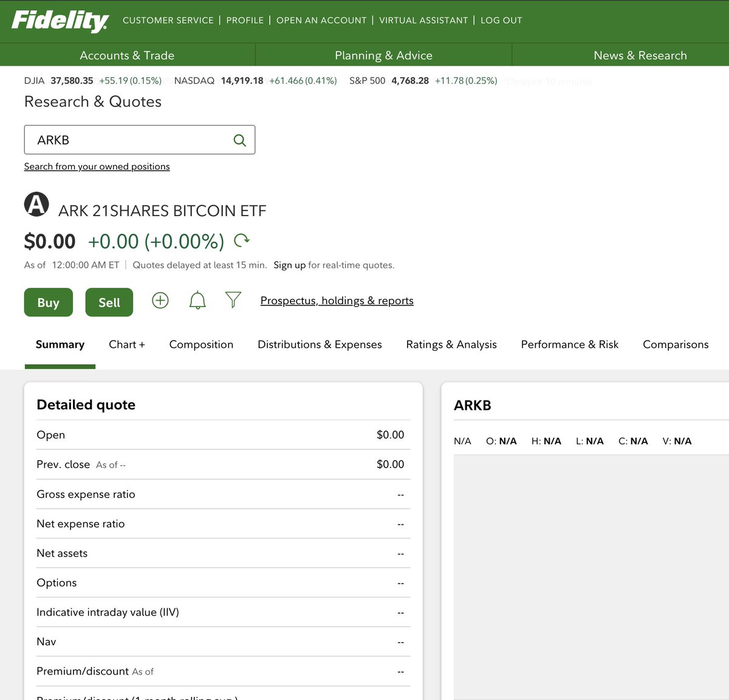Screen dimensions: 729x700
Task: Click the Open row label
Action: point(50,435)
